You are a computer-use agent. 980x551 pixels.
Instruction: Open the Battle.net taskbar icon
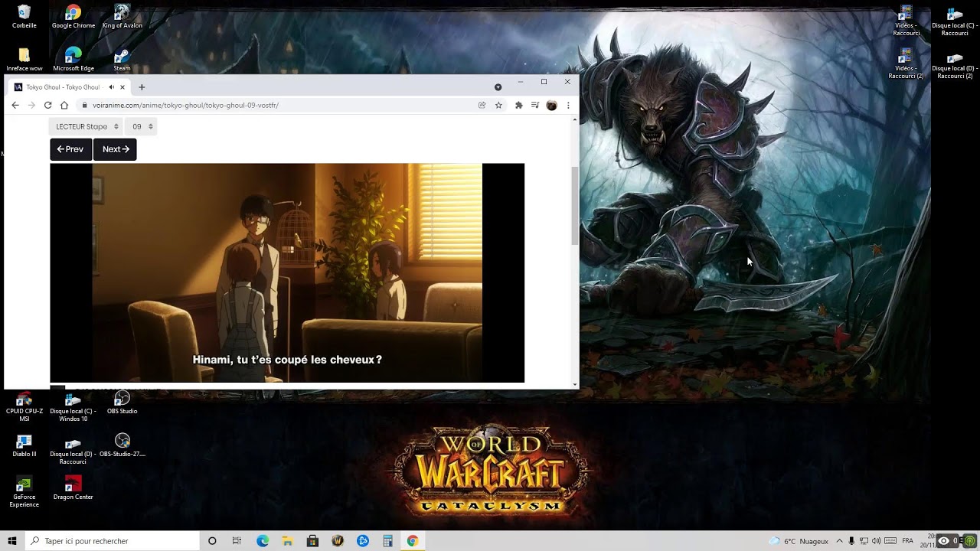click(x=363, y=541)
